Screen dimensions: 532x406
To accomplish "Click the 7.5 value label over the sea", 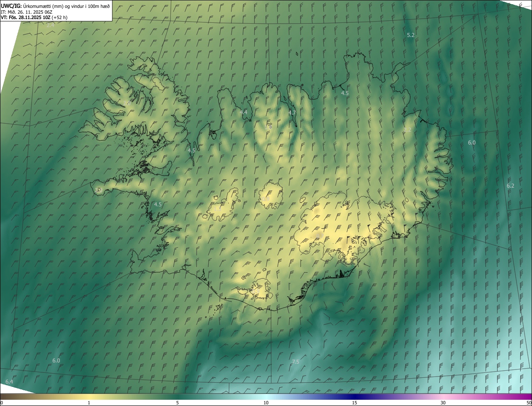I will [296, 362].
